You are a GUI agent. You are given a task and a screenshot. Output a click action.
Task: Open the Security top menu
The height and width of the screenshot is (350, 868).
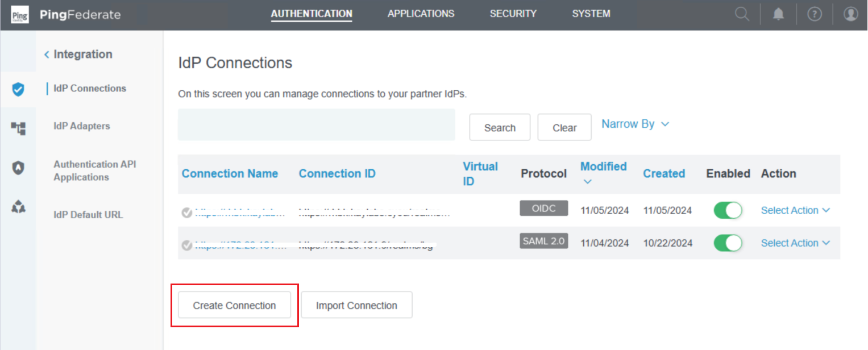(x=513, y=14)
